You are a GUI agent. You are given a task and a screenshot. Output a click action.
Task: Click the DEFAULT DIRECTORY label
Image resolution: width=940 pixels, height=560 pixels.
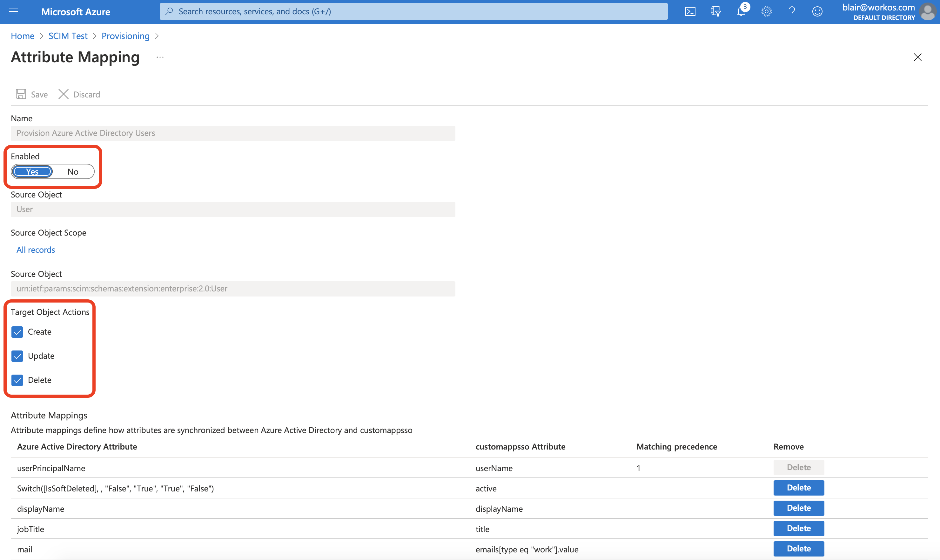coord(884,18)
